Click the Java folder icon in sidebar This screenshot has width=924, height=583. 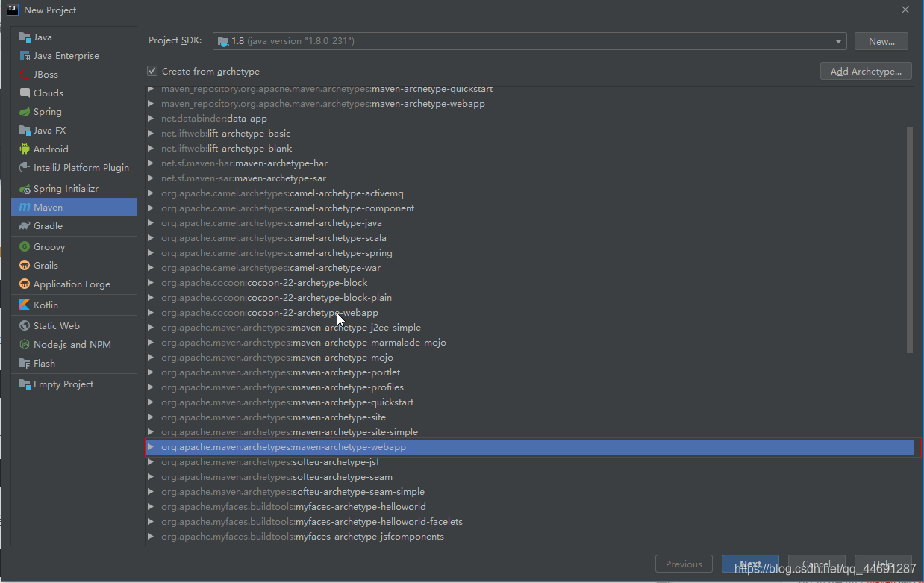(25, 37)
